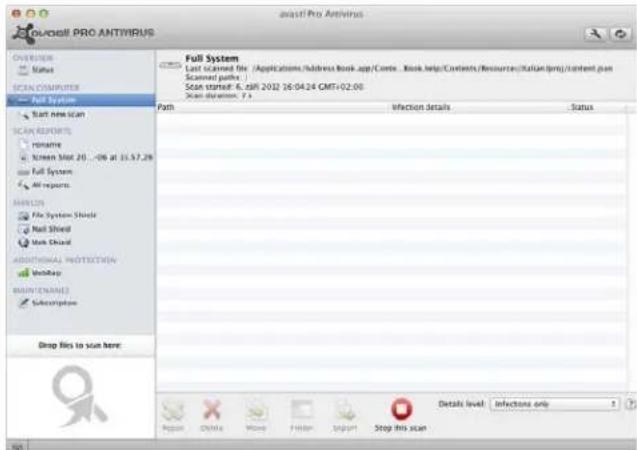Open the Screen Shot scan report entry
Image resolution: width=637 pixels, height=450 pixels.
(x=92, y=158)
